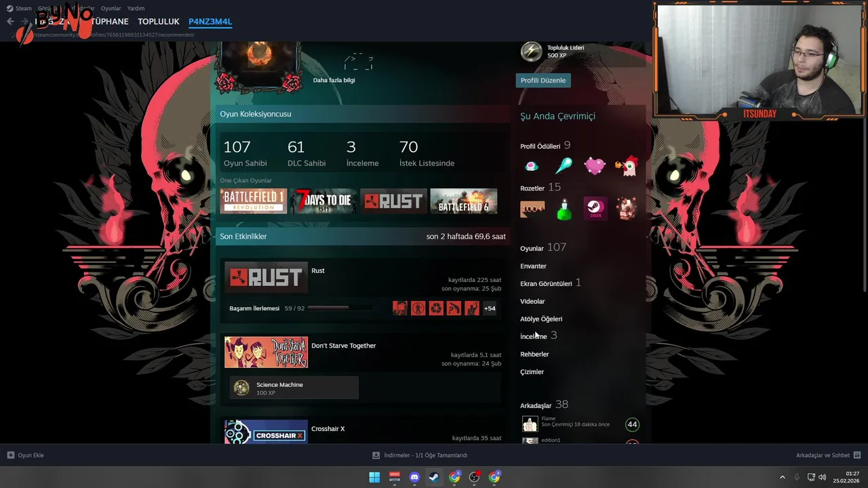View the fifth Rust achievement icon
This screenshot has width=868, height=488.
pos(472,308)
